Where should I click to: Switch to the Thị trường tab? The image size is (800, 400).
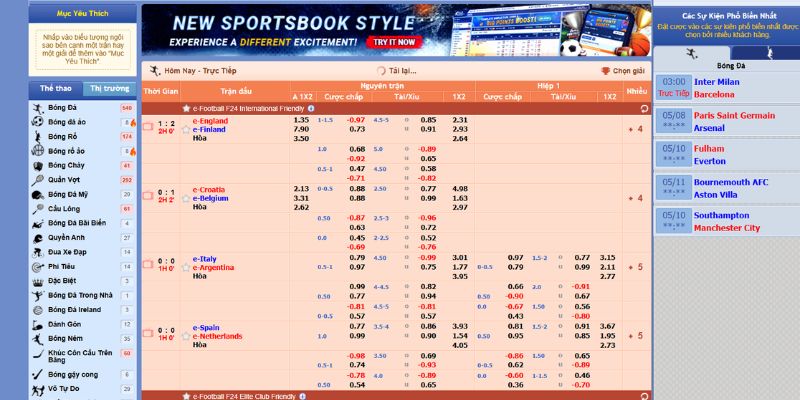(x=110, y=89)
